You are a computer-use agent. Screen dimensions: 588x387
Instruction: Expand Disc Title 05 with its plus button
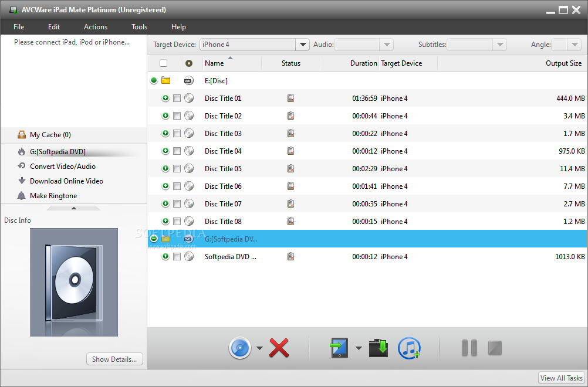[x=165, y=169]
